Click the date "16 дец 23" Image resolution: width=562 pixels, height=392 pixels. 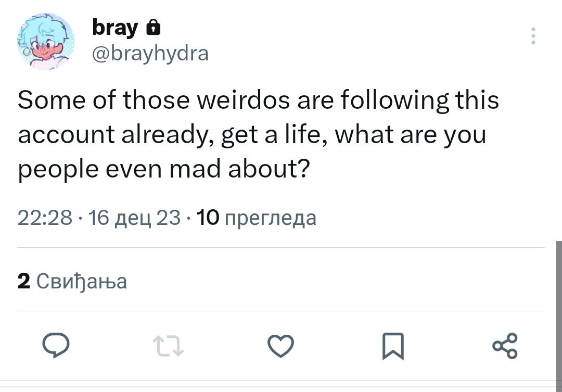(x=135, y=218)
